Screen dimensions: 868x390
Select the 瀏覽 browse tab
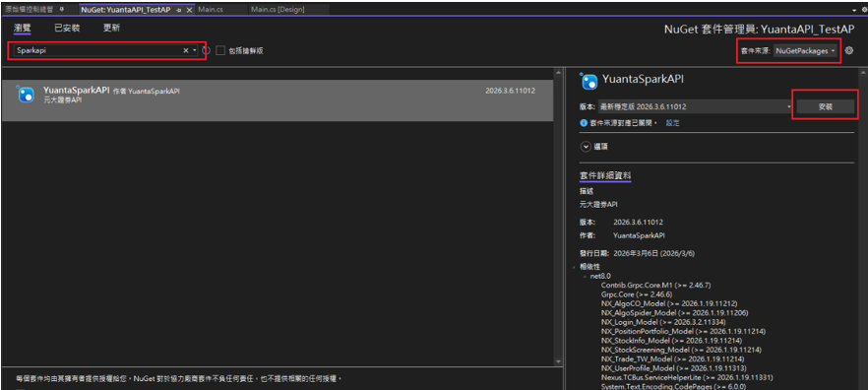pos(23,28)
